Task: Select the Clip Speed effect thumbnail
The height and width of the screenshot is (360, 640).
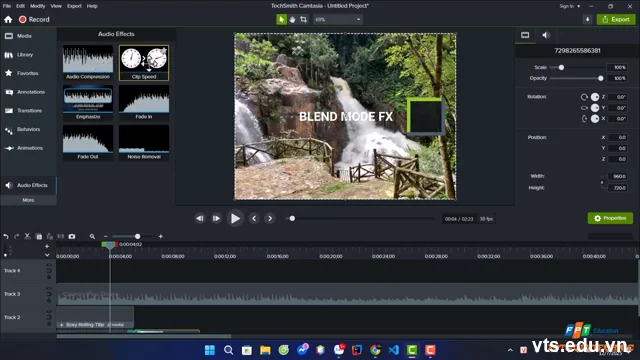Action: 144,62
